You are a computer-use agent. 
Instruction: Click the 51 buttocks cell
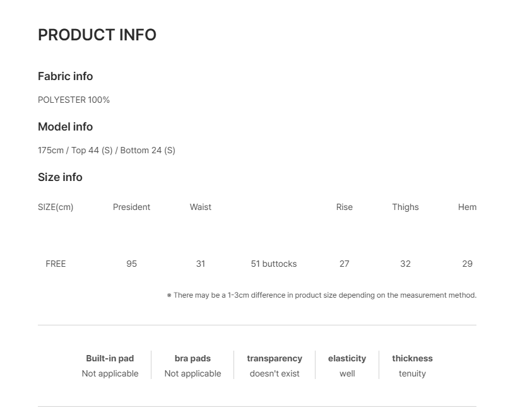click(273, 264)
